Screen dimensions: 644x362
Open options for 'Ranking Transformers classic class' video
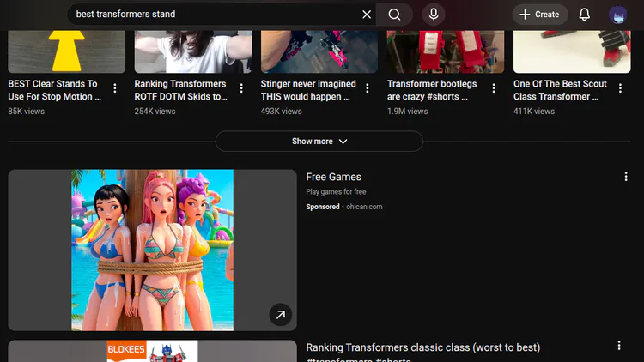[x=619, y=346]
